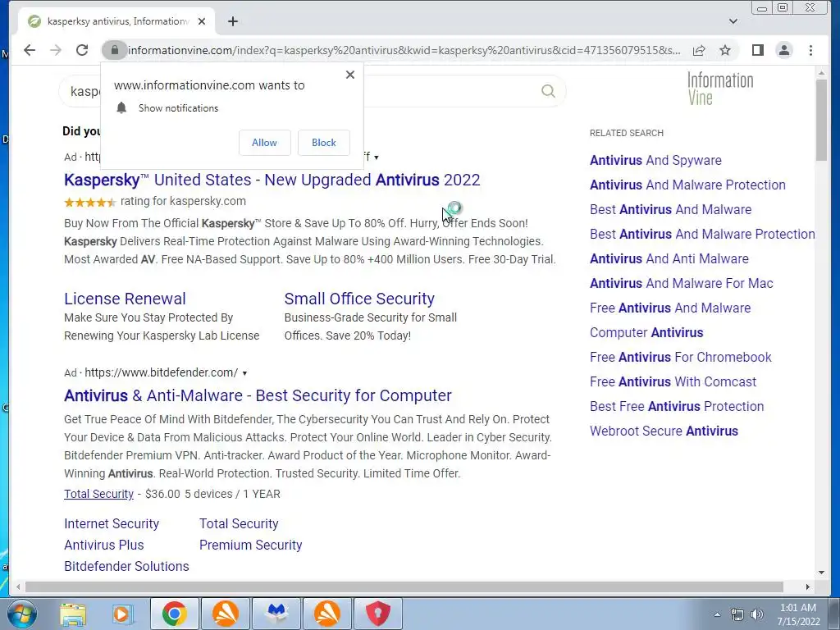Open the network tray icon
This screenshot has height=630, width=840.
click(737, 614)
